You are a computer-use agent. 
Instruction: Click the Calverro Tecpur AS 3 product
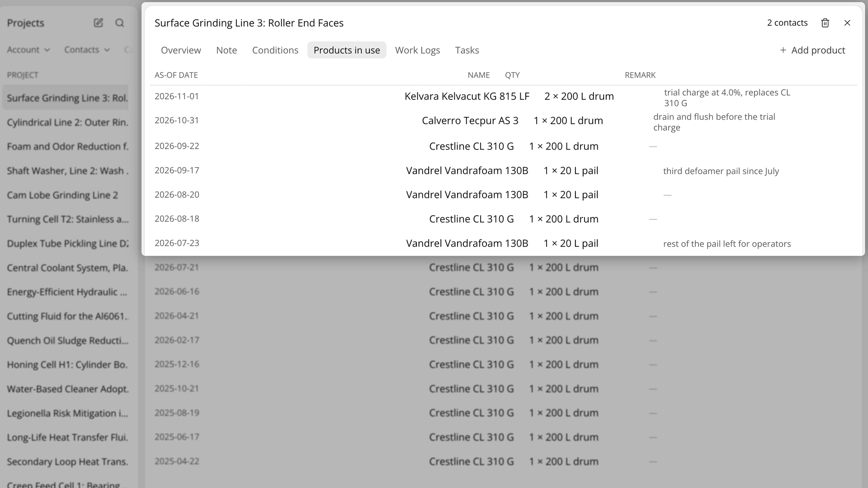[x=470, y=121]
